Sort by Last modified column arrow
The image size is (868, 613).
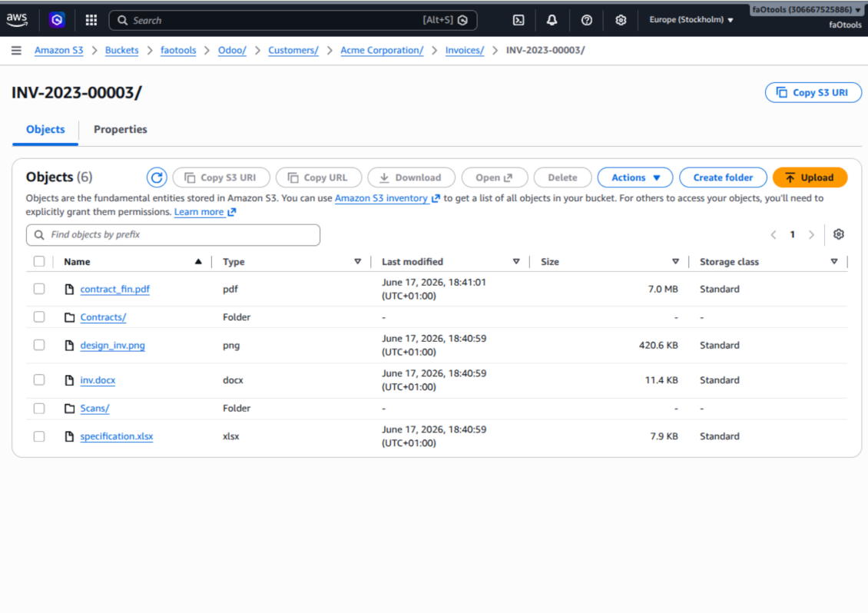pos(516,261)
